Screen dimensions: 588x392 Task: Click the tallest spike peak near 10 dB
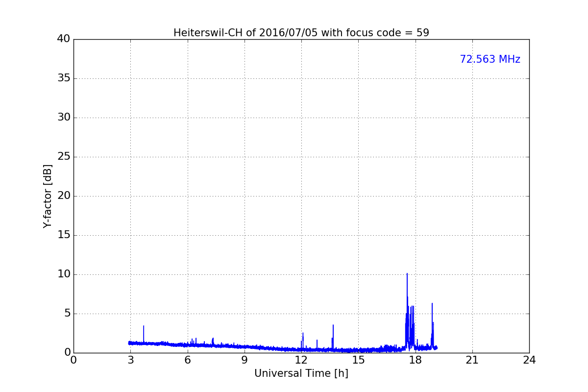point(407,274)
